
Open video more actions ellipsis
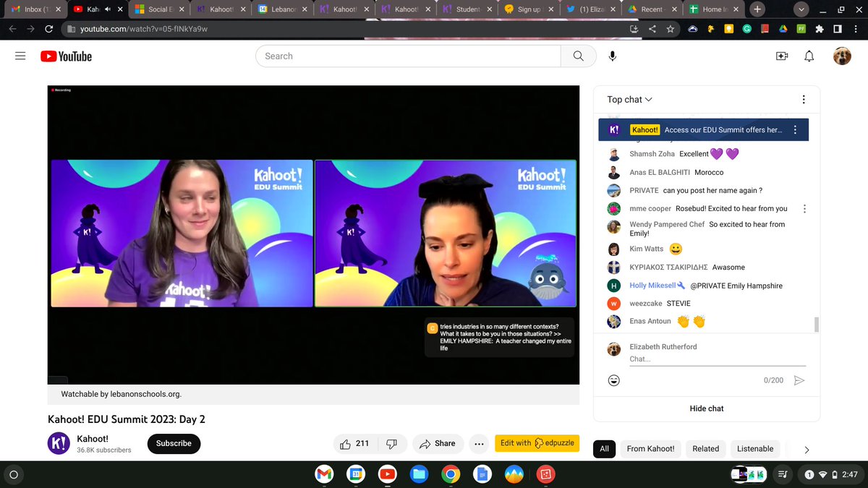(478, 443)
